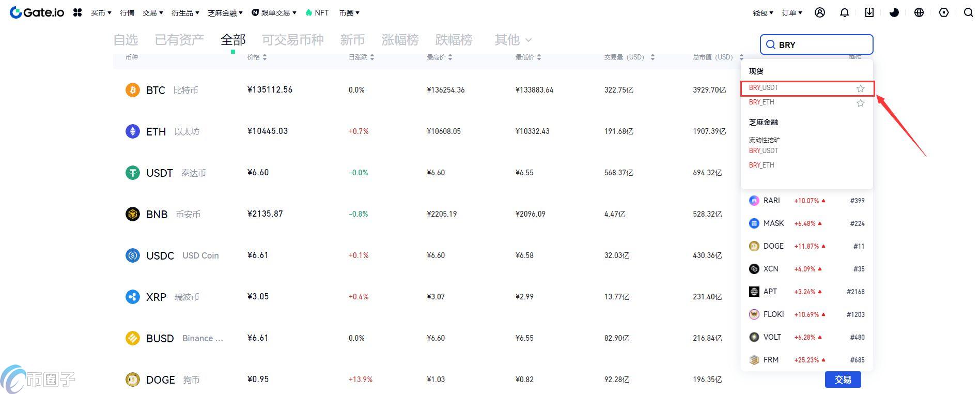Click the top-right search magnifier icon
The image size is (980, 394).
[969, 12]
